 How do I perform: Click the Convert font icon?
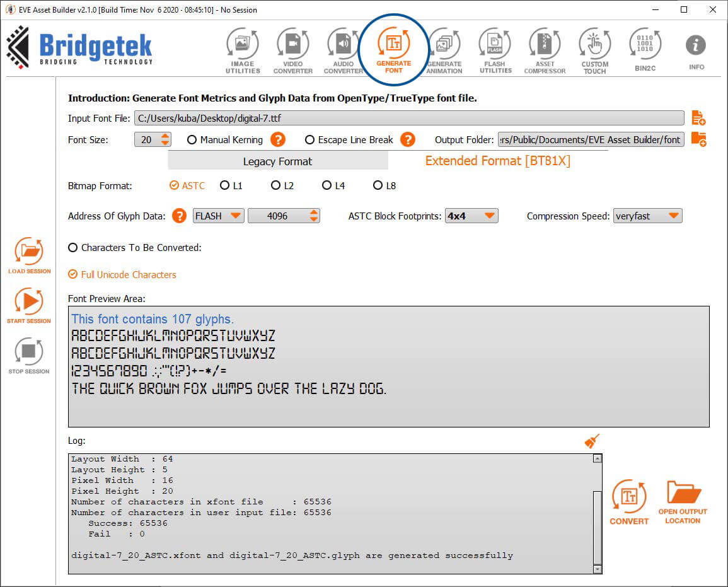(629, 502)
